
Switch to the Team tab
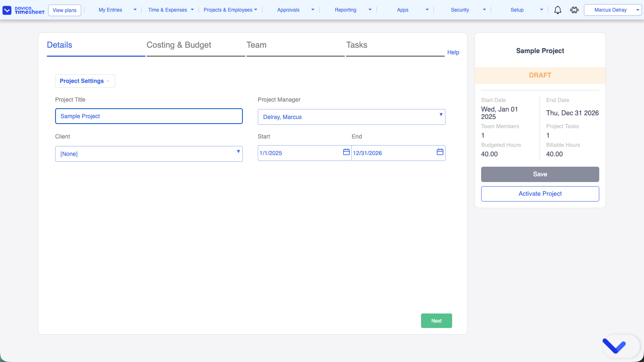coord(257,45)
